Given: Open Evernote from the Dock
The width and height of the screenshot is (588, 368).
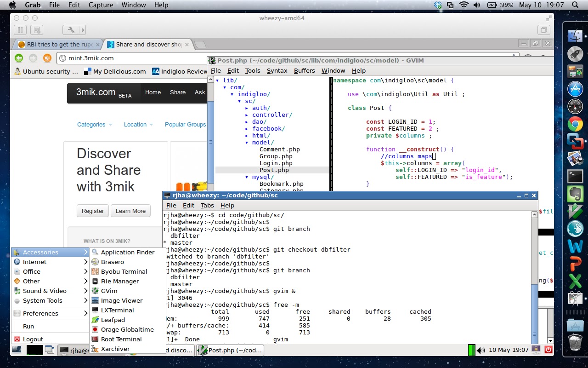Looking at the screenshot, I should [x=575, y=194].
